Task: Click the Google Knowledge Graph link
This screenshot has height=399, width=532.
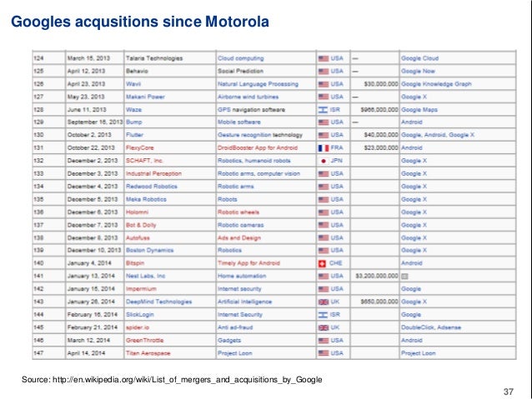Action: click(x=436, y=84)
